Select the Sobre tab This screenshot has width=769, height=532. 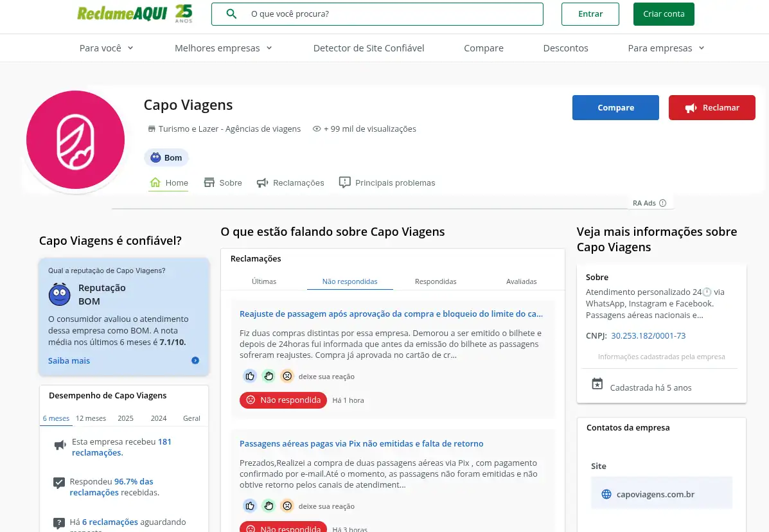(223, 182)
